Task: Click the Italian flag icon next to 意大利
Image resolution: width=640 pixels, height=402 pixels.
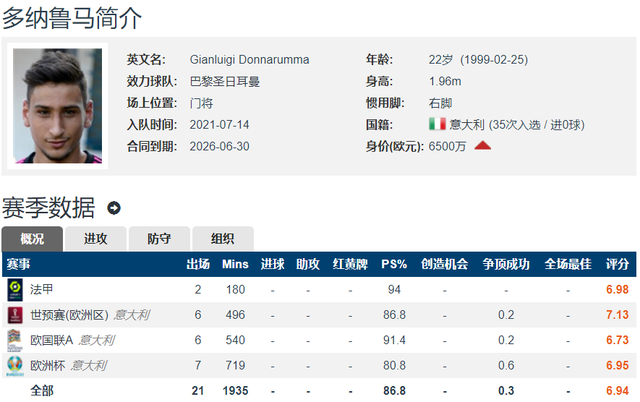Action: 437,124
